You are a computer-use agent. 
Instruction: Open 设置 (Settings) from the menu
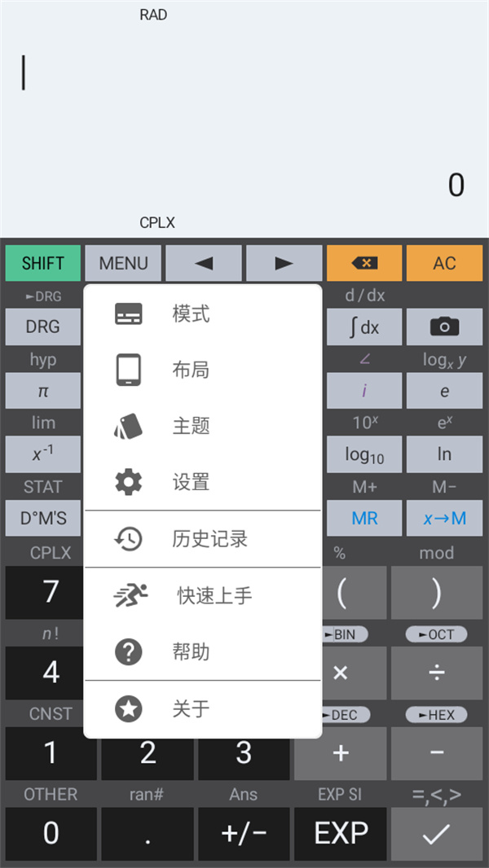click(203, 482)
